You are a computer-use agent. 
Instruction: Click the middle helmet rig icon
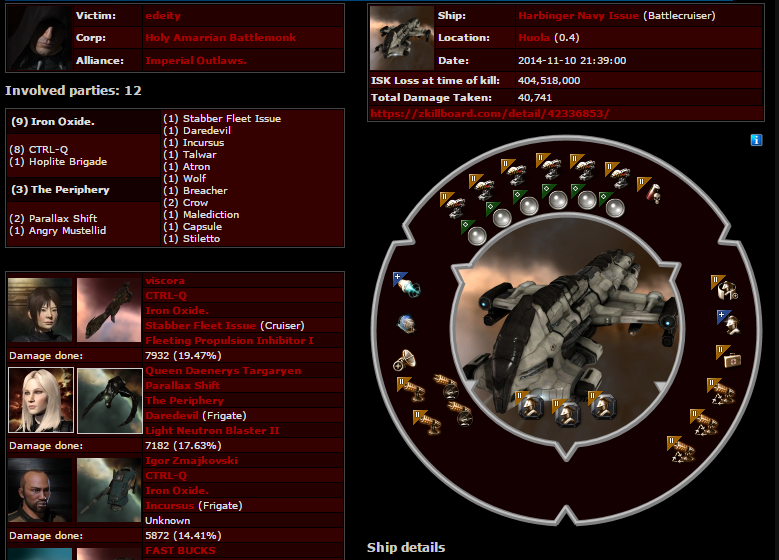pyautogui.click(x=567, y=414)
